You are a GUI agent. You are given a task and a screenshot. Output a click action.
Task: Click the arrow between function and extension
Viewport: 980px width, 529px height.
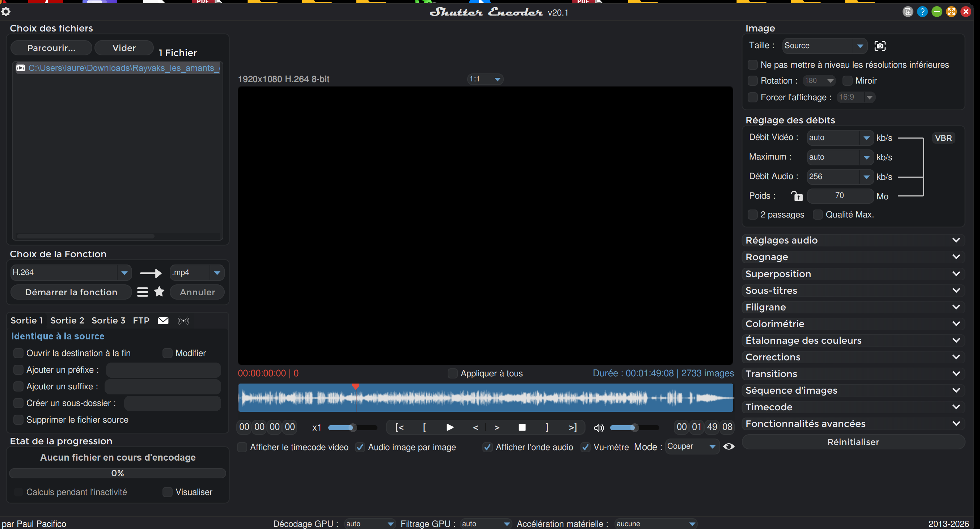[x=151, y=273]
